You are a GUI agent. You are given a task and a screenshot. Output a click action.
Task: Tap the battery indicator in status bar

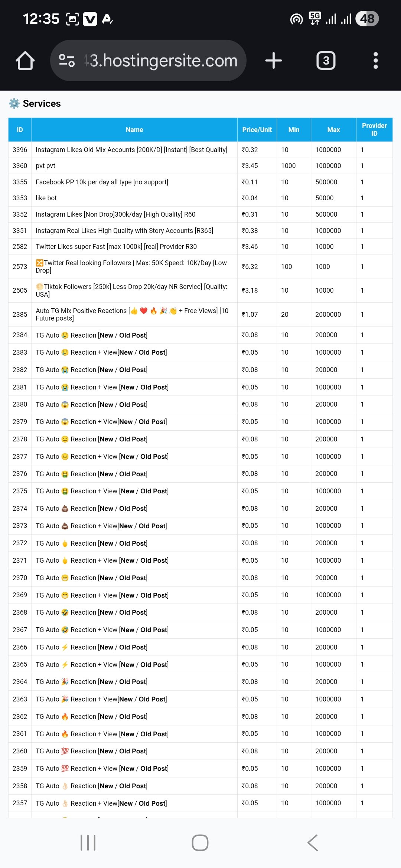tap(367, 19)
